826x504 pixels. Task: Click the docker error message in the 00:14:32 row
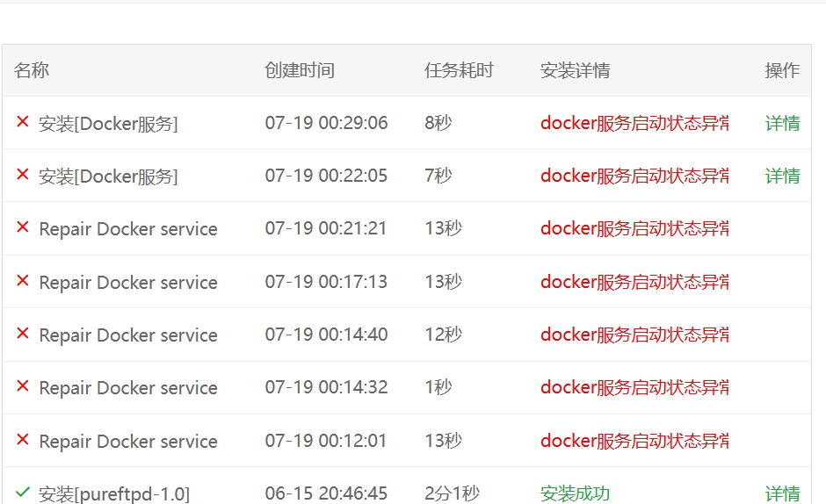[x=634, y=387]
